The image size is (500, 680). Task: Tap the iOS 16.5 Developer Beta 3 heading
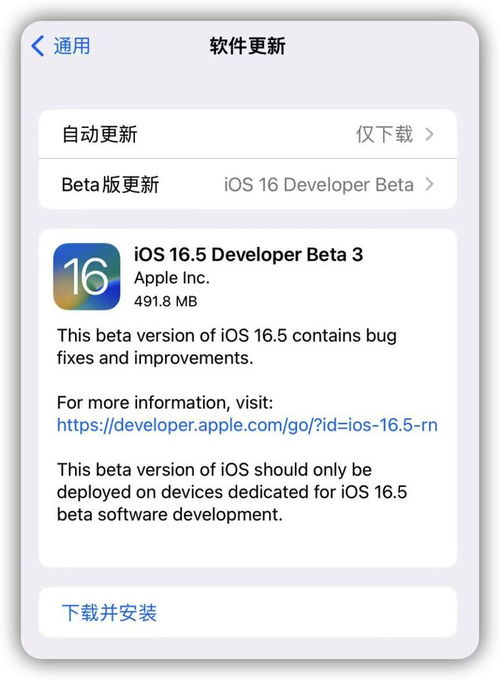(248, 255)
